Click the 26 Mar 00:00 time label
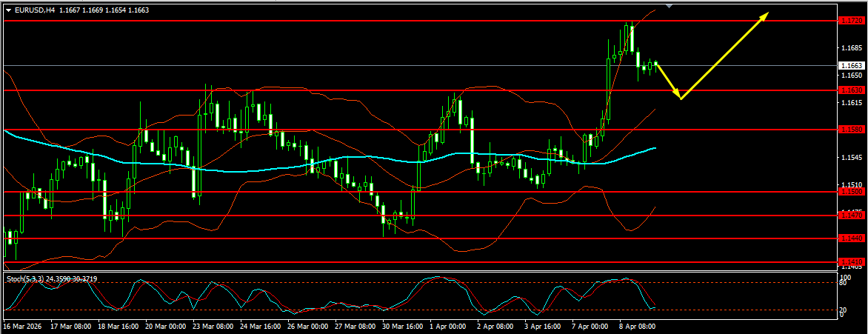This screenshot has width=868, height=334. pos(308,327)
